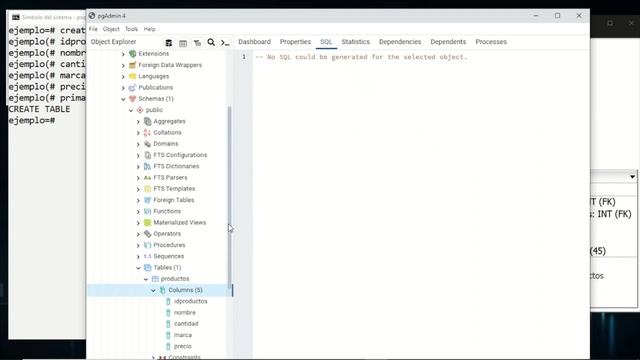Collapse the productos table node
The width and height of the screenshot is (640, 360).
tap(146, 279)
